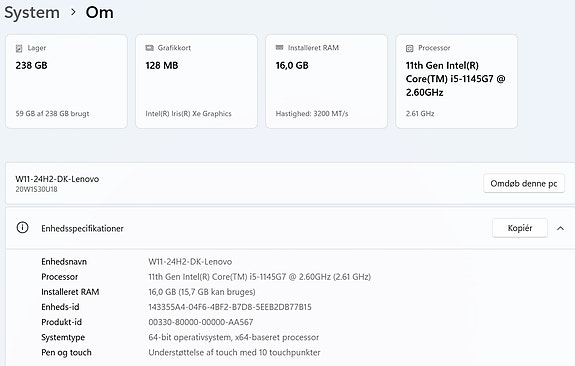The image size is (575, 366).
Task: Click the Grafikkort graphics card icon
Action: pyautogui.click(x=149, y=48)
